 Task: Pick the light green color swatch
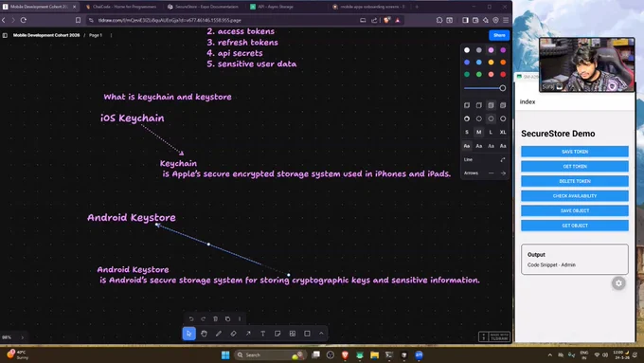(479, 75)
